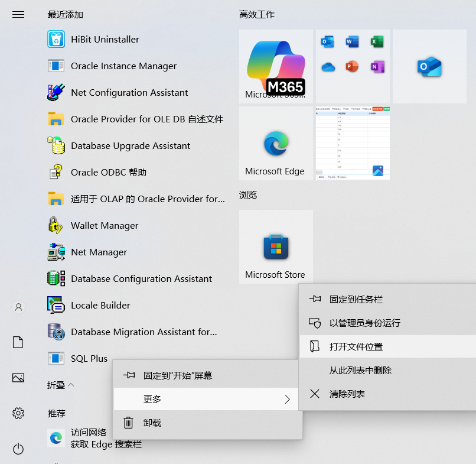Click the HiBit Uninstaller icon
476x464 pixels.
[56, 39]
